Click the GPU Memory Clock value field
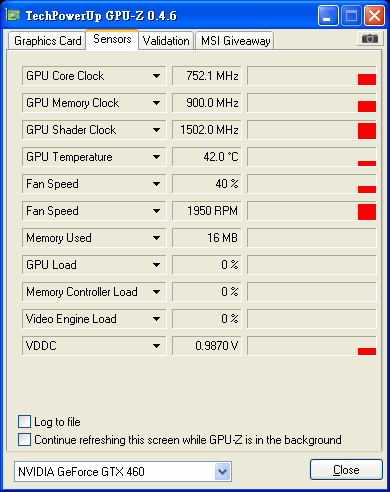Image resolution: width=390 pixels, height=492 pixels. coord(207,103)
